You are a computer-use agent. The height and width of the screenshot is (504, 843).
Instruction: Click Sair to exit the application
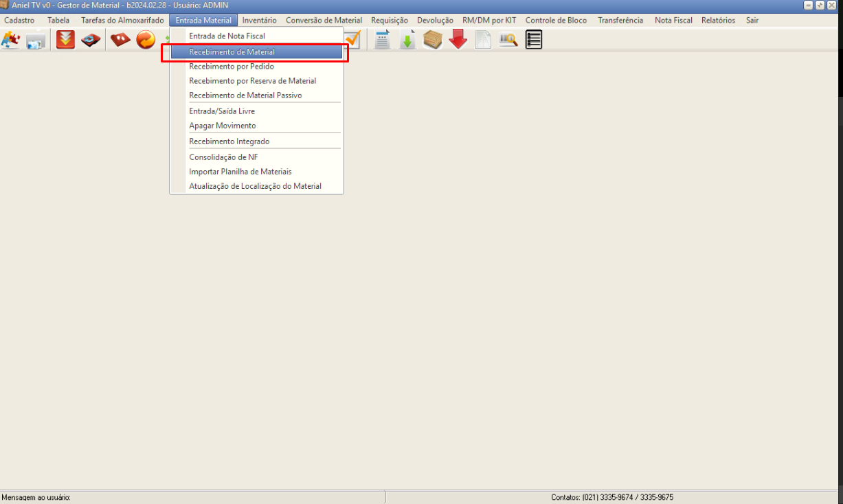click(x=752, y=21)
